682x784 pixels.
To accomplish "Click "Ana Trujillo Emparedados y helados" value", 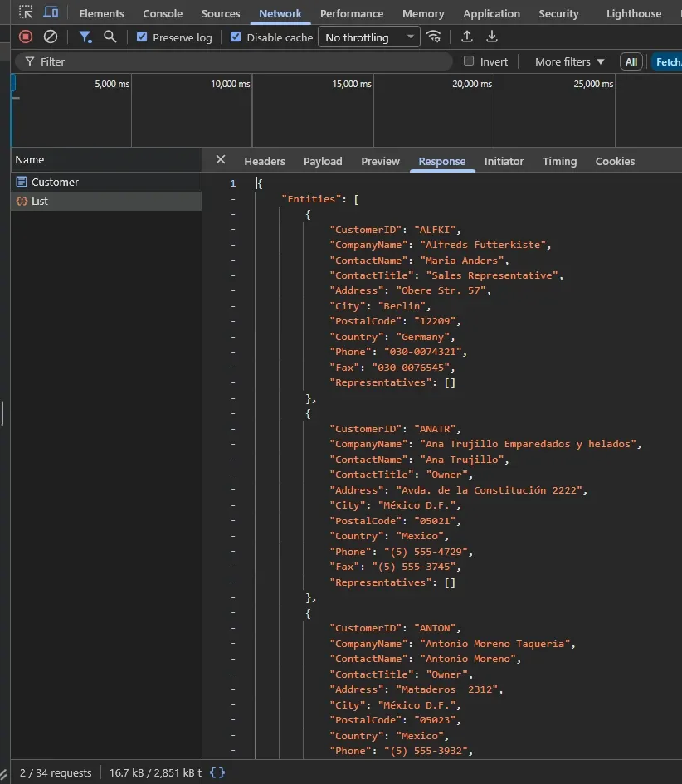I will pyautogui.click(x=528, y=444).
